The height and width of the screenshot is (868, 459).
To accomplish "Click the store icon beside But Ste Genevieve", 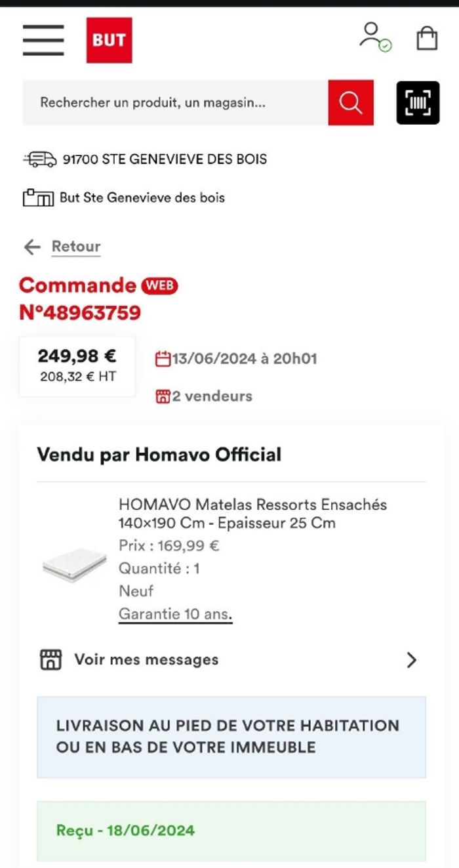I will 38,197.
